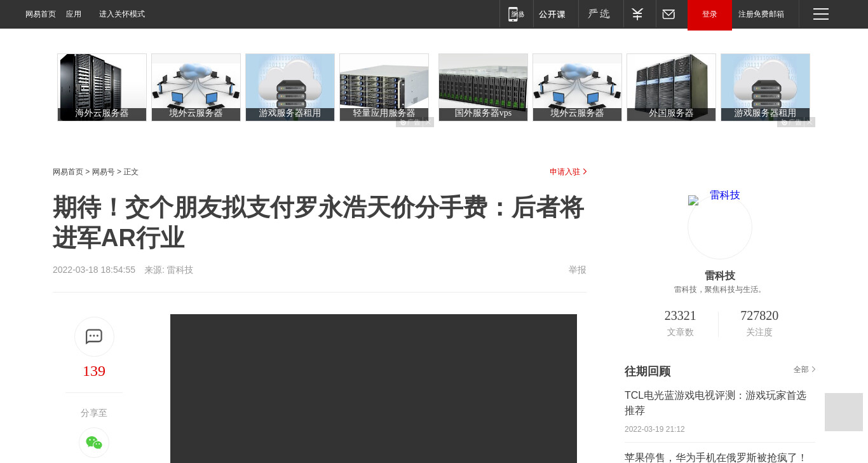Click the 举报 report link
Image resolution: width=868 pixels, height=463 pixels.
tap(578, 270)
